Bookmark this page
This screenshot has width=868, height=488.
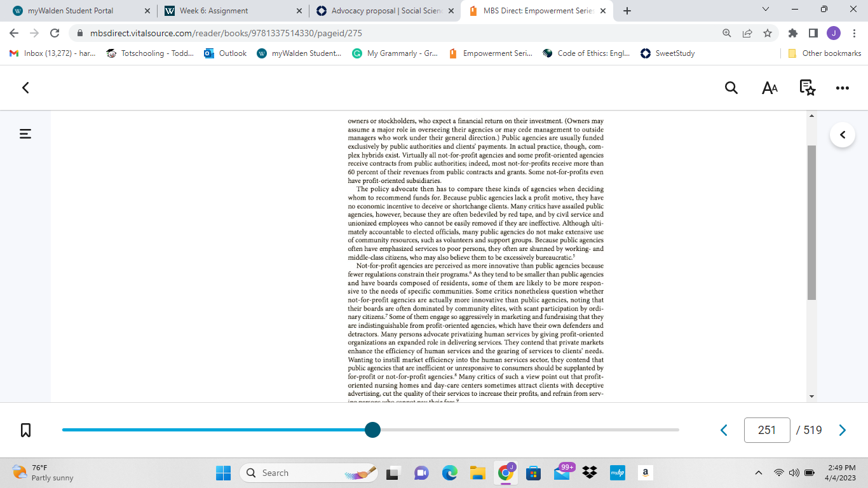[x=26, y=430]
